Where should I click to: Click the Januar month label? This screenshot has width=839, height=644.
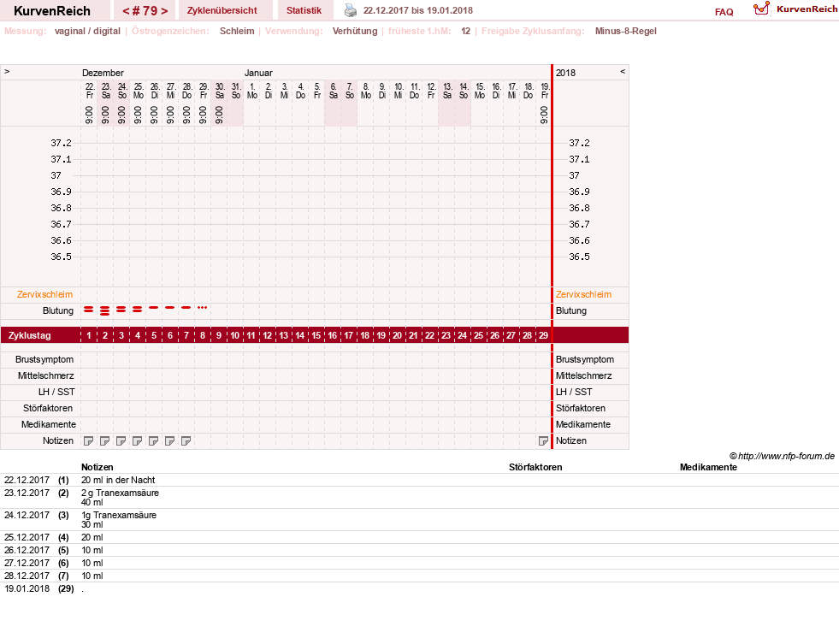(258, 73)
